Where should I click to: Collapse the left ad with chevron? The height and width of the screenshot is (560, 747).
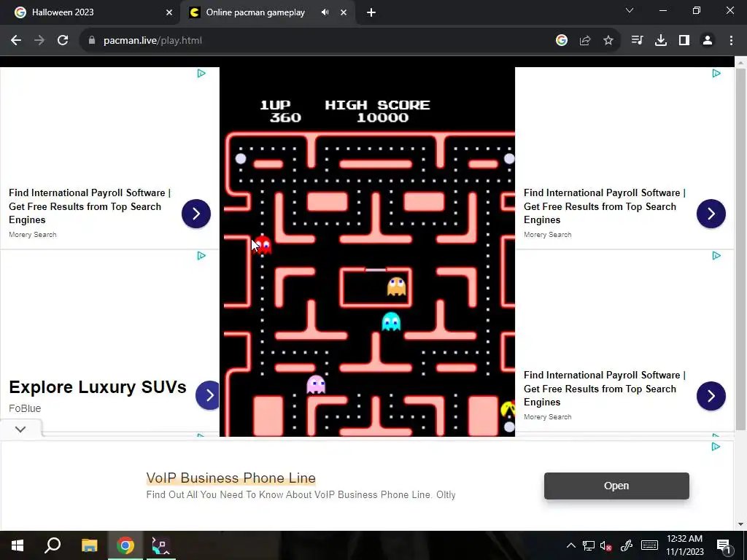pos(20,429)
